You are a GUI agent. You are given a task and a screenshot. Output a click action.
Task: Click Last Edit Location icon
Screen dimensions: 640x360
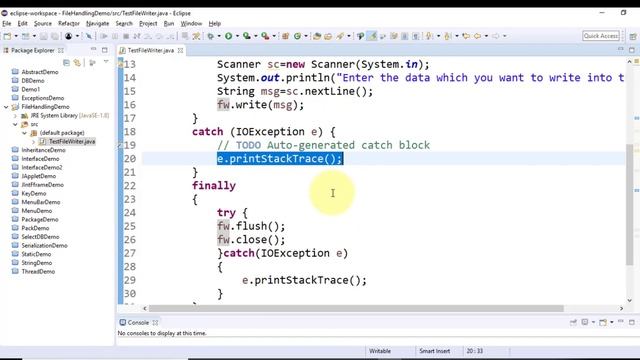pos(466,36)
